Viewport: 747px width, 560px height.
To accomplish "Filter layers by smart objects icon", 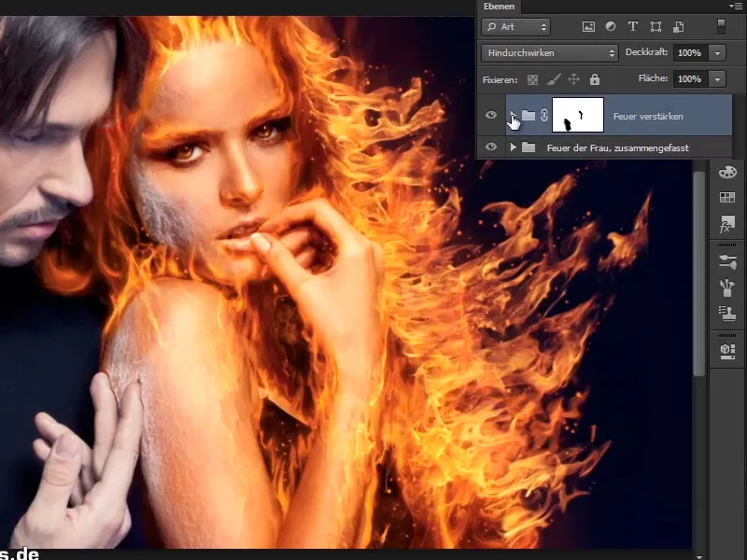I will point(679,27).
